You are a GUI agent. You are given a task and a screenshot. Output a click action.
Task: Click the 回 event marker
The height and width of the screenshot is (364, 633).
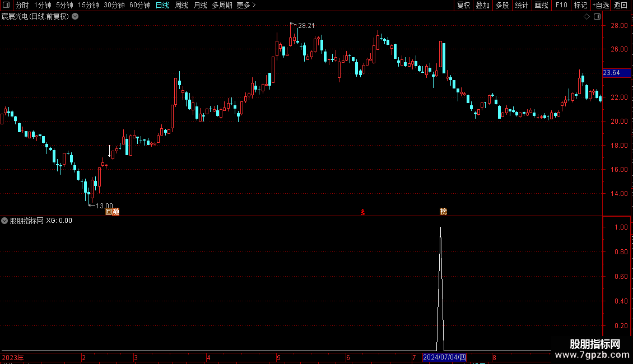[109, 212]
